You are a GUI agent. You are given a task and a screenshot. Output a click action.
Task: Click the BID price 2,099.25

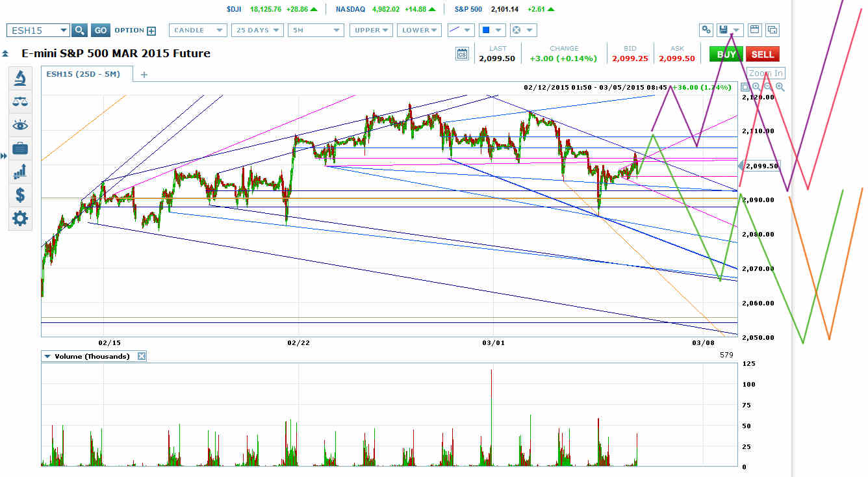[629, 58]
